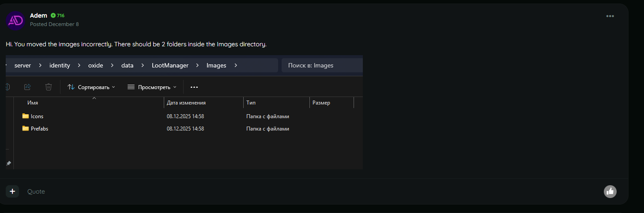Click the three-dot more options in Explorer toolbar
The image size is (644, 213).
click(194, 87)
